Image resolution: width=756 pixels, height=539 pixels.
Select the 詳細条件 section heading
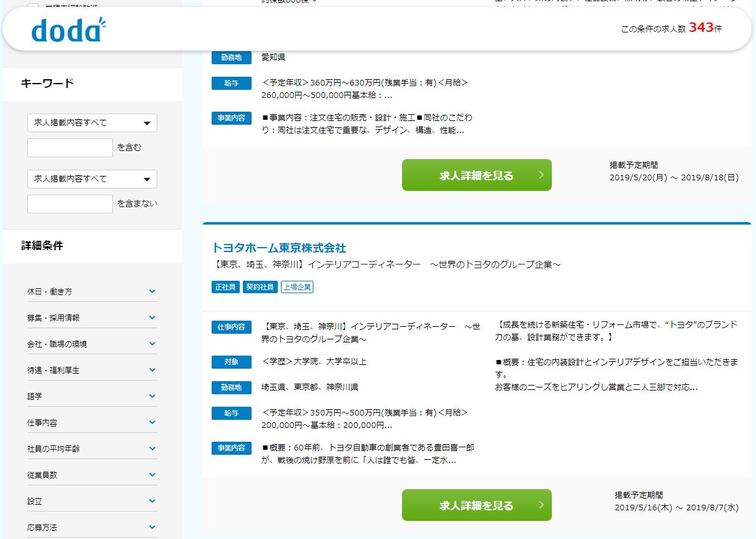point(42,245)
